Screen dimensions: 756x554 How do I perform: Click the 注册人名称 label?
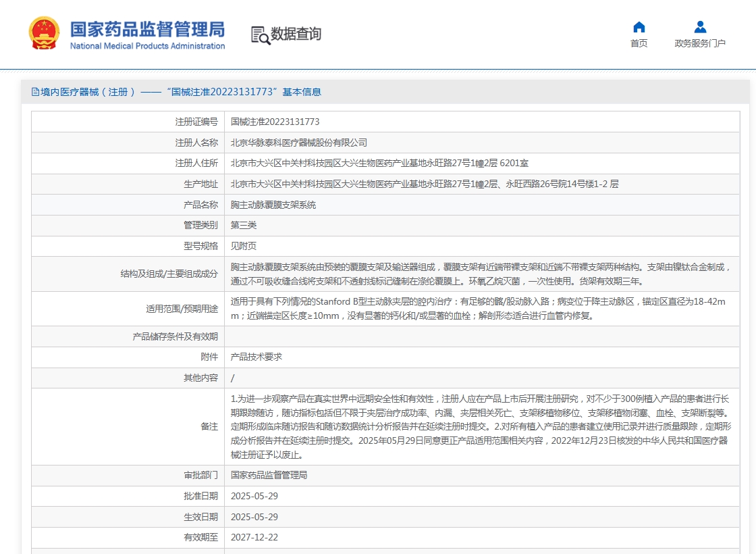tap(196, 143)
